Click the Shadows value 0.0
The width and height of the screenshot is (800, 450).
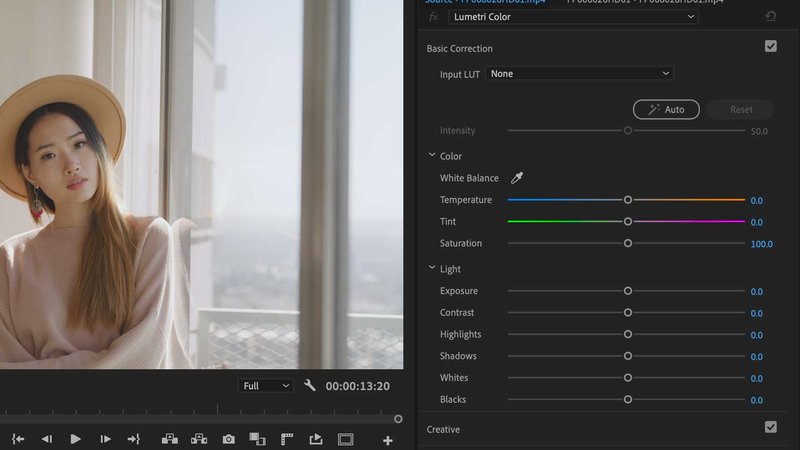(x=757, y=357)
